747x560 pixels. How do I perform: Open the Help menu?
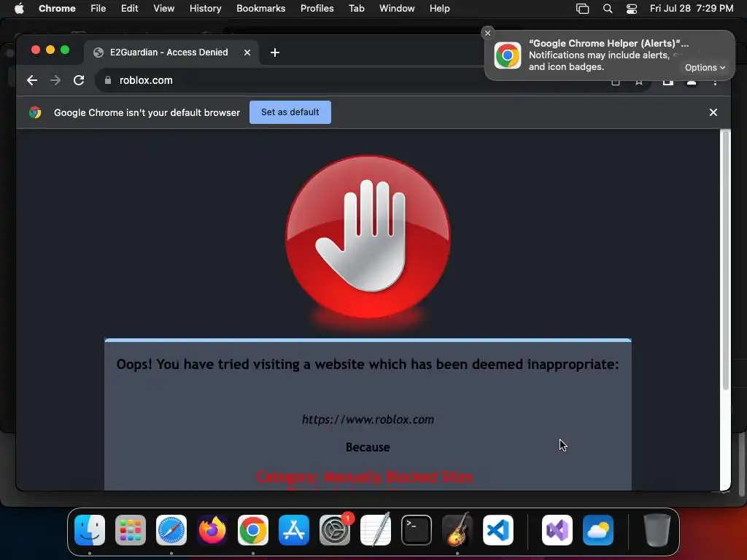pyautogui.click(x=439, y=9)
